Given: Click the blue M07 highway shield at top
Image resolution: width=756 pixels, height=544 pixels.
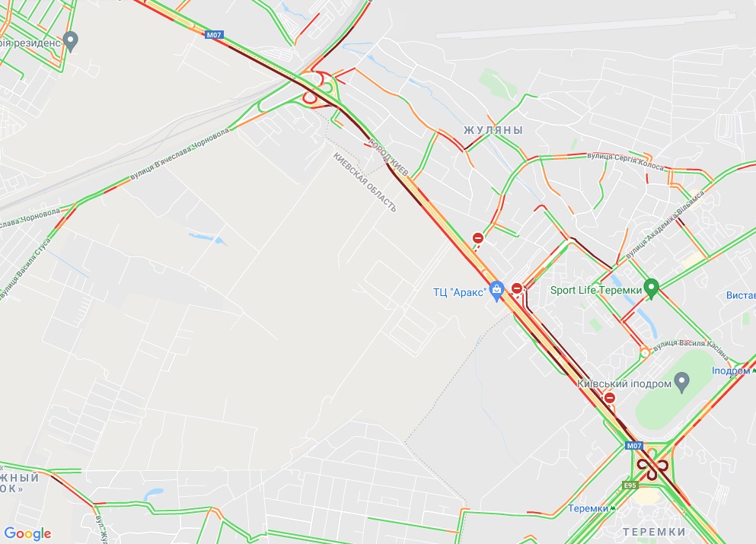Looking at the screenshot, I should [x=214, y=35].
